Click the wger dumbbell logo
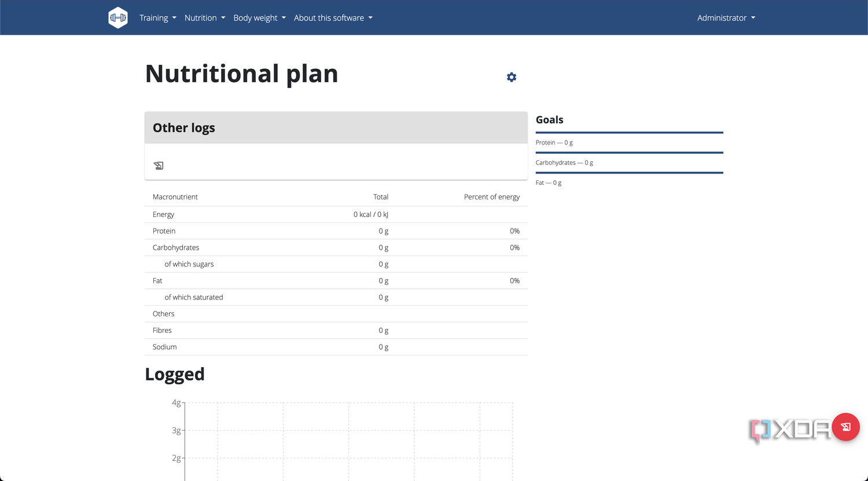 pos(118,17)
